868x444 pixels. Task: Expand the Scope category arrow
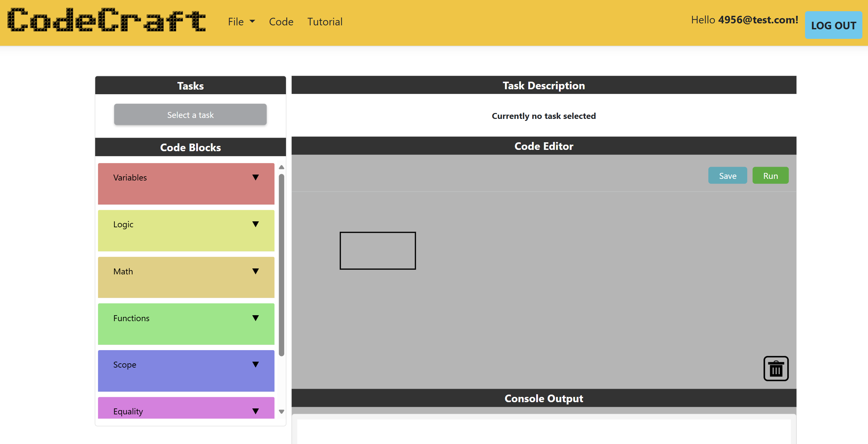pos(255,365)
